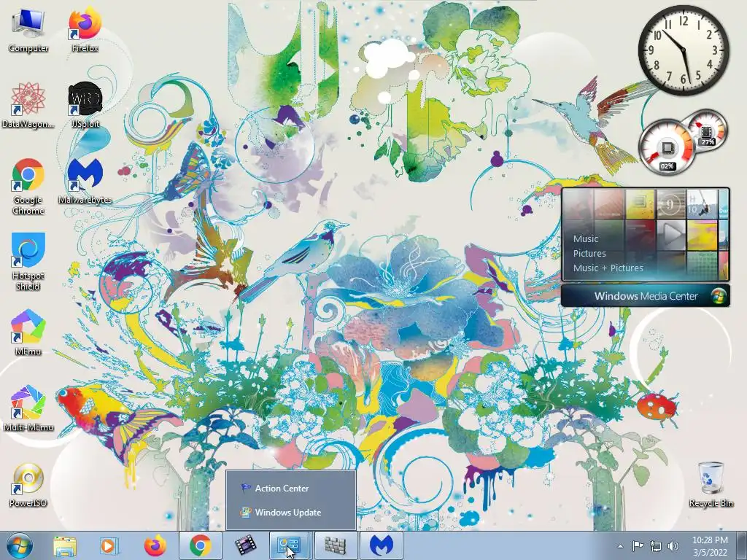Select the DataWagon desktop shortcut
Image resolution: width=747 pixels, height=560 pixels.
[x=28, y=105]
